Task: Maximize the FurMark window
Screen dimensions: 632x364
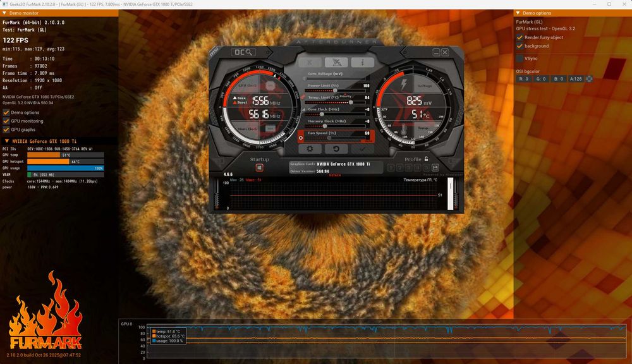Action: click(x=609, y=4)
